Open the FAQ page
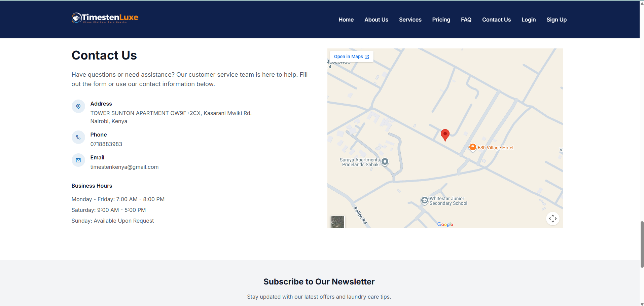644x306 pixels. click(x=466, y=20)
